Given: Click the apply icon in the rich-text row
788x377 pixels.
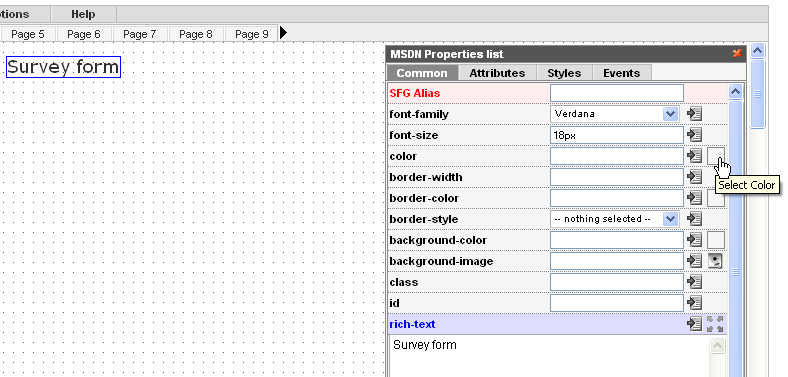Looking at the screenshot, I should pyautogui.click(x=694, y=324).
